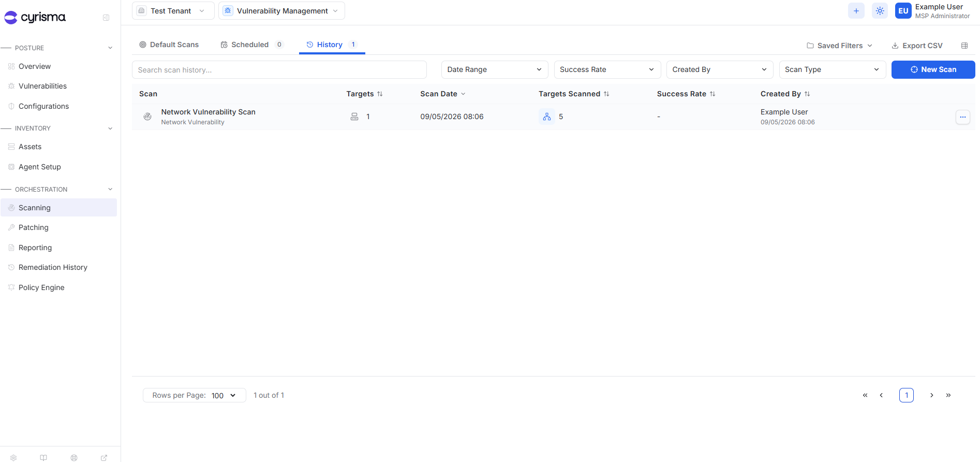Sort by the Targets Scanned column header
The image size is (980, 462).
(574, 94)
